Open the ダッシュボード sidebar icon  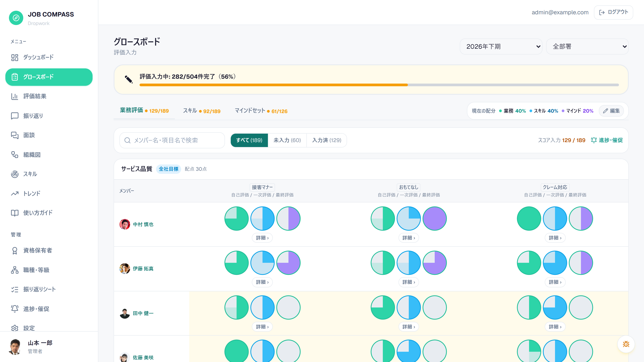pyautogui.click(x=15, y=57)
